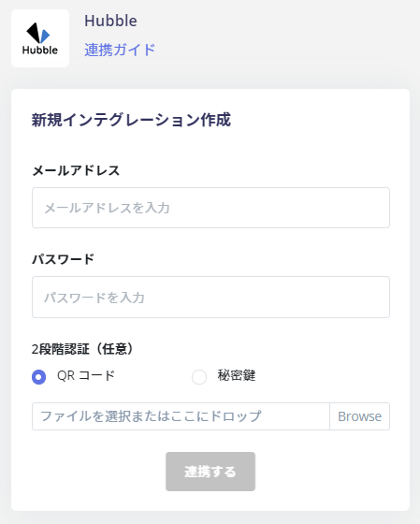This screenshot has width=420, height=524.
Task: Click the 新規インテグレーション作成 heading
Action: tap(131, 120)
